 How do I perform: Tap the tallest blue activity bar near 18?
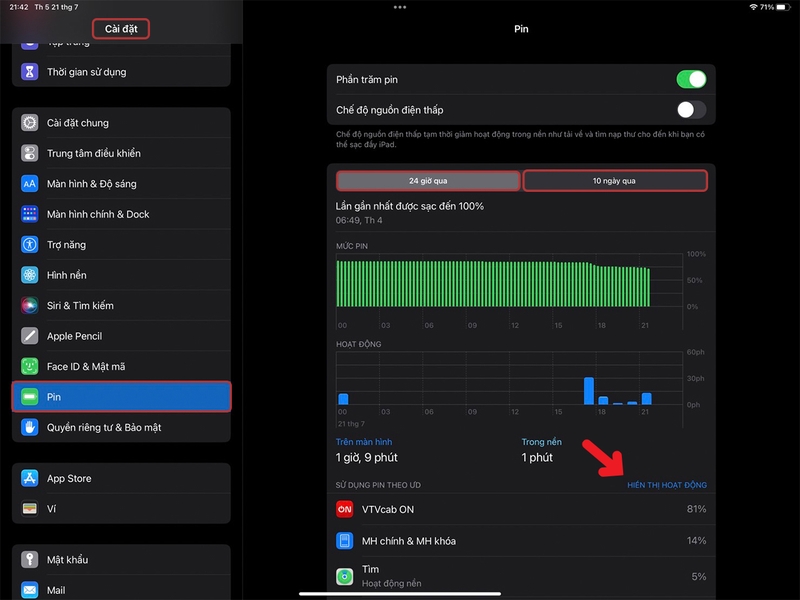tap(589, 391)
